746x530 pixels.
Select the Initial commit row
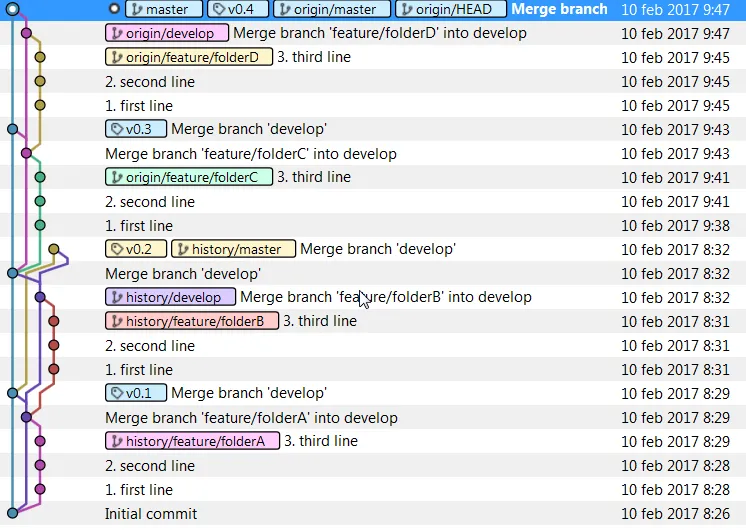(373, 513)
